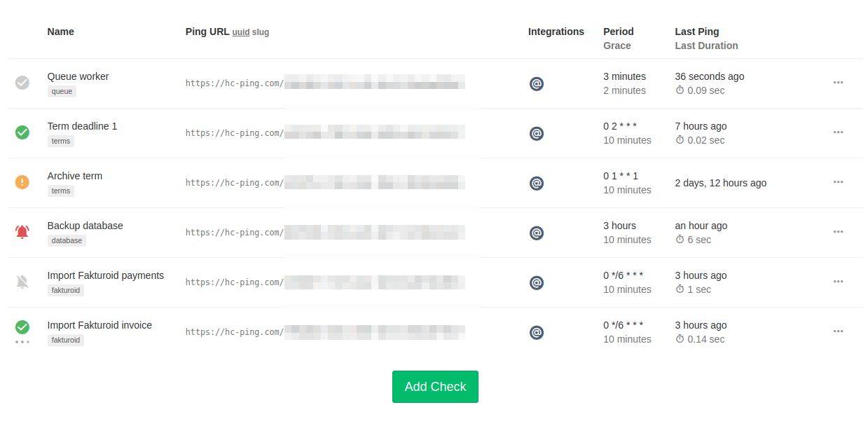
Task: Open three-dot menu for Import Fakturoid invoice
Action: click(838, 331)
